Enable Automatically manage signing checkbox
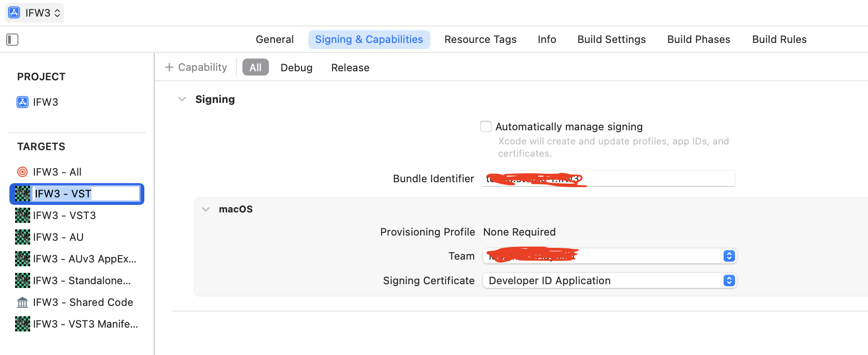Viewport: 868px width, 355px height. click(x=486, y=127)
